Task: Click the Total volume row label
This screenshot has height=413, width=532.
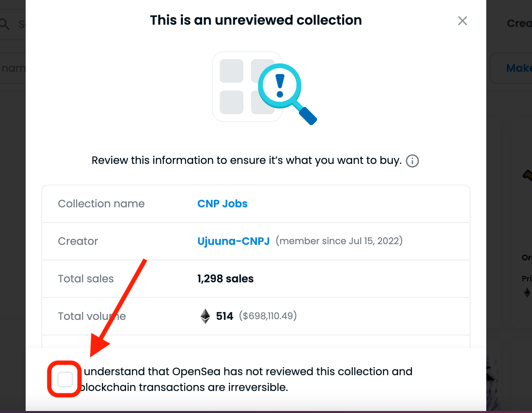Action: [x=92, y=316]
